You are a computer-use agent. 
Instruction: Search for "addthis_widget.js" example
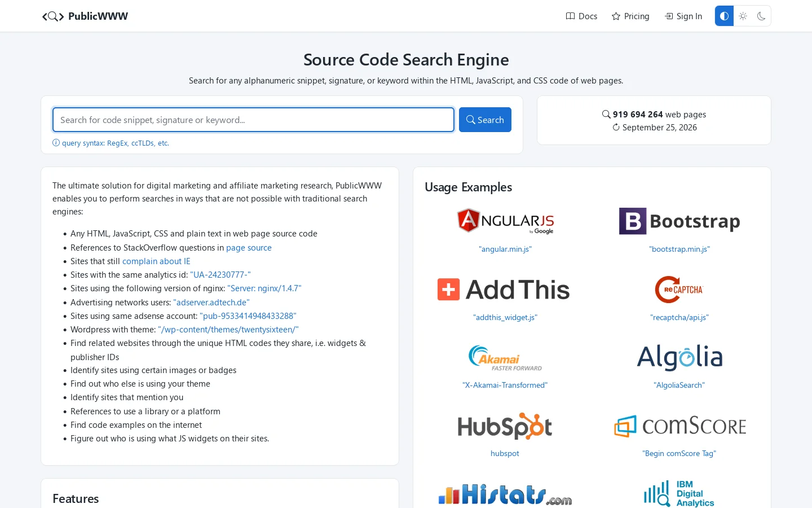tap(505, 317)
